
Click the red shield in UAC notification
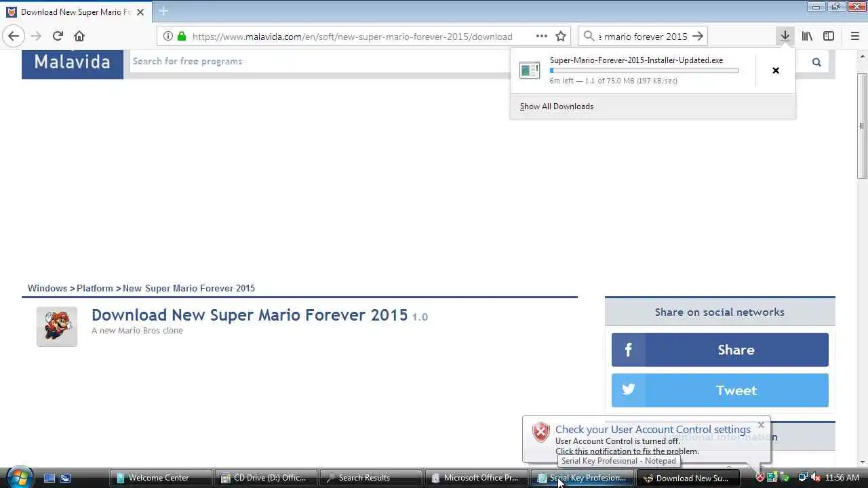(540, 432)
